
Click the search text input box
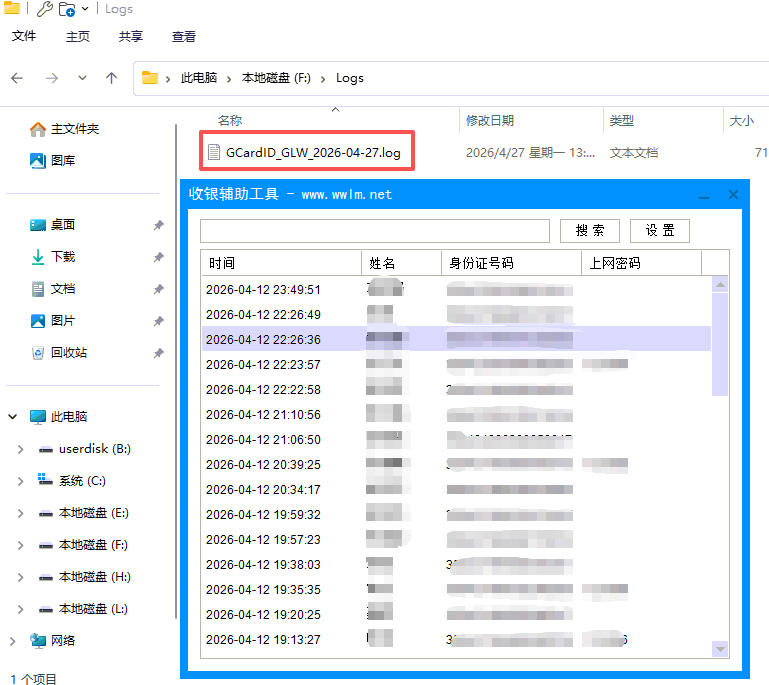click(x=375, y=231)
